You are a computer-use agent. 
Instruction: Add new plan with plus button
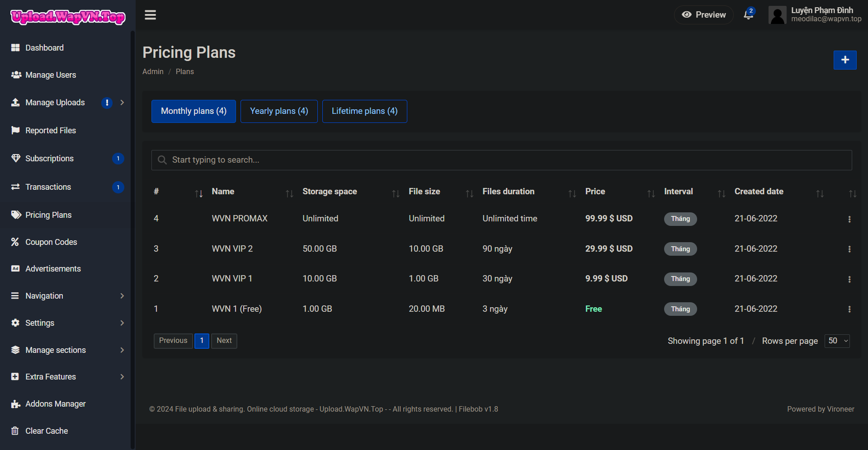point(844,60)
